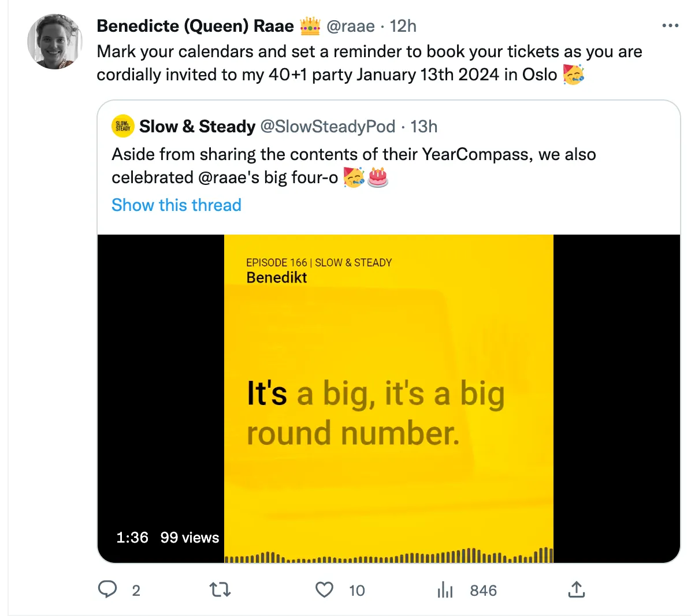Like the tweet with the heart icon
This screenshot has height=616, width=691.
325,589
